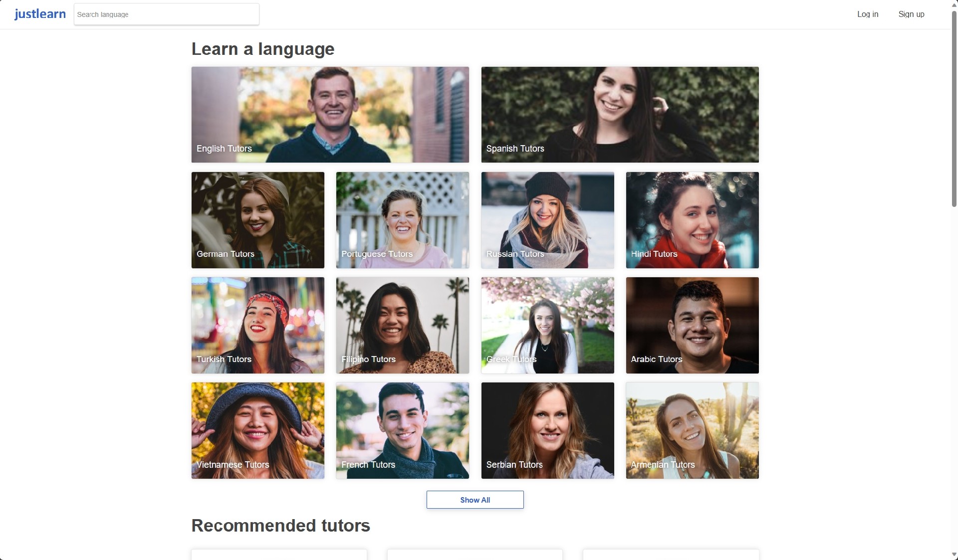Image resolution: width=958 pixels, height=560 pixels.
Task: Select the Spanish Tutors card
Action: point(620,115)
